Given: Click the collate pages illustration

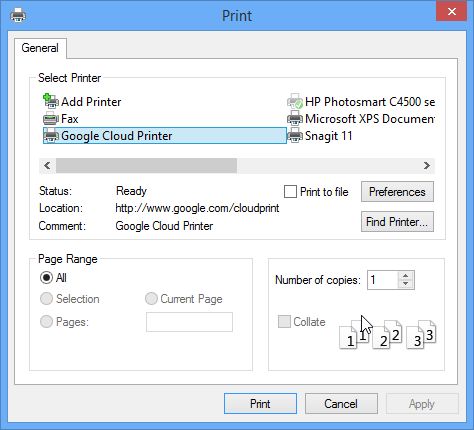Looking at the screenshot, I should pos(388,334).
